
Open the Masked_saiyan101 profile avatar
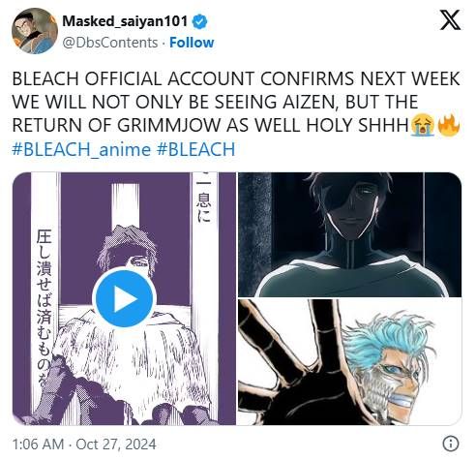click(35, 31)
